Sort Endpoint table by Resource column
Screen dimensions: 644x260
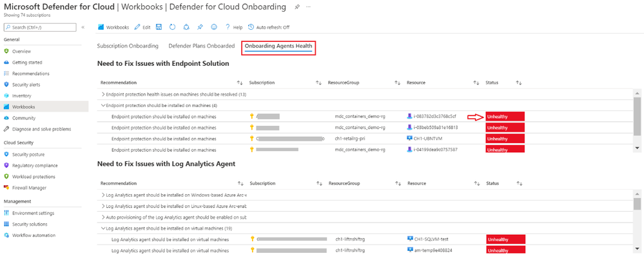(x=476, y=83)
